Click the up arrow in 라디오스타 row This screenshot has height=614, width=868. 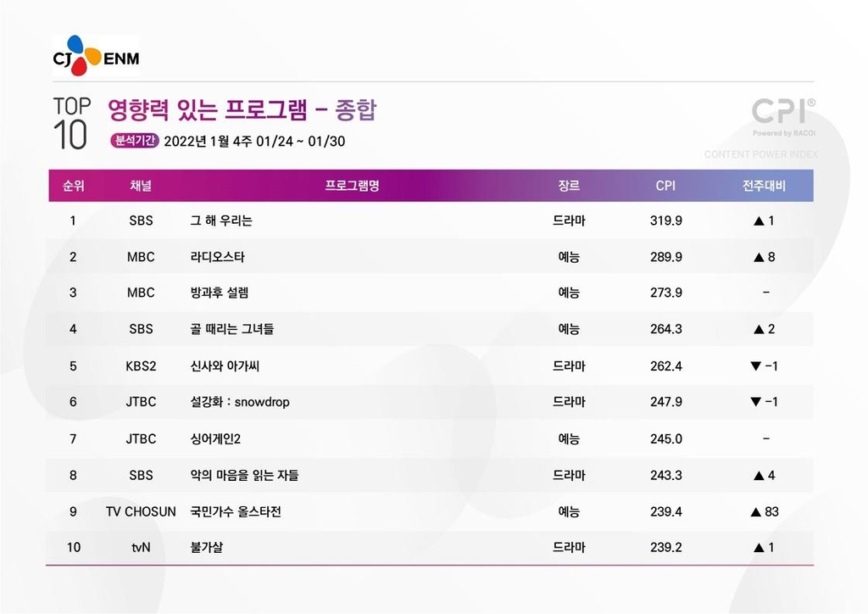758,257
